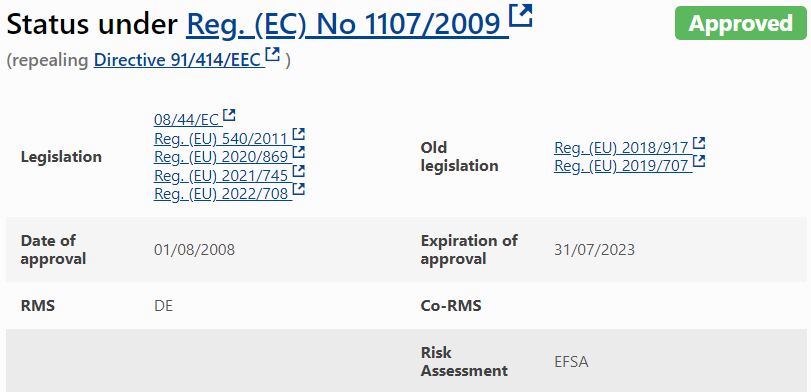Open old legislation Reg. (EU) 2018/917 link
Image resolution: width=811 pixels, height=392 pixels.
(x=623, y=148)
